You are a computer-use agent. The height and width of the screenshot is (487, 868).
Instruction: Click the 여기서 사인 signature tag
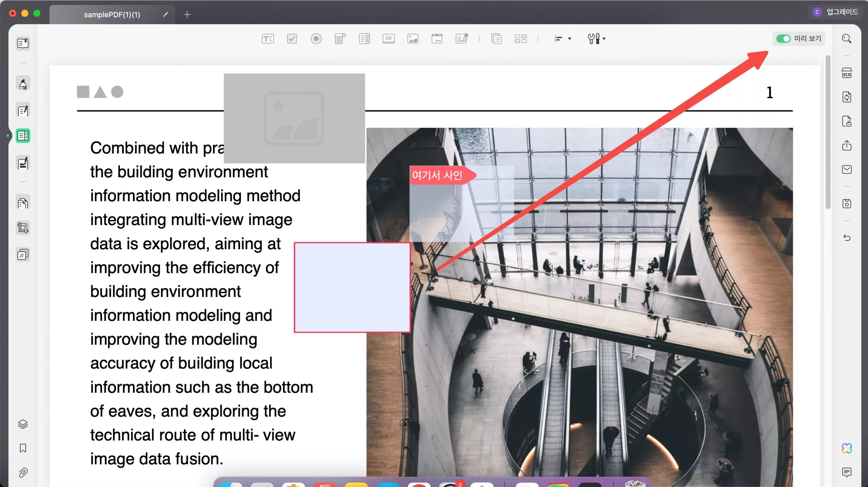[442, 175]
